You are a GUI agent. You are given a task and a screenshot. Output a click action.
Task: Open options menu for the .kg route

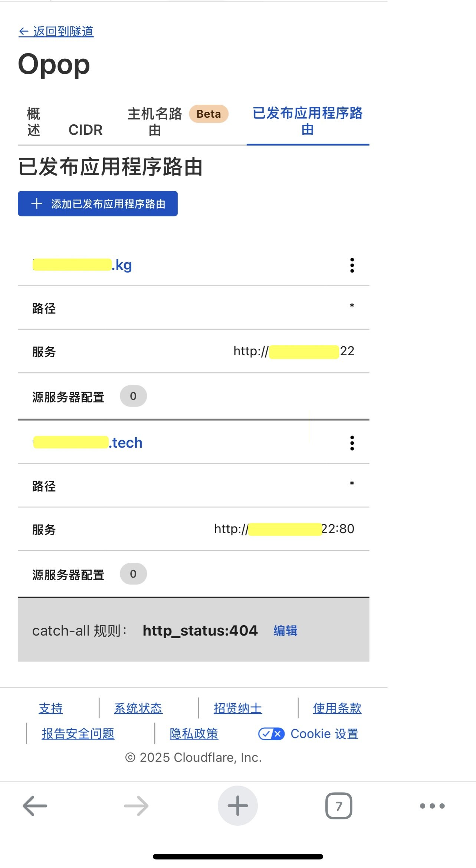[x=352, y=265]
